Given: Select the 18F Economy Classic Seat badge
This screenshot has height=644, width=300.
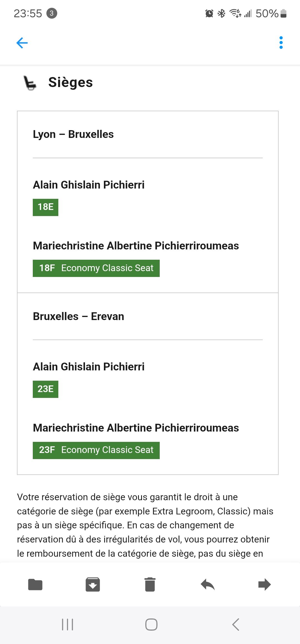Looking at the screenshot, I should click(96, 268).
